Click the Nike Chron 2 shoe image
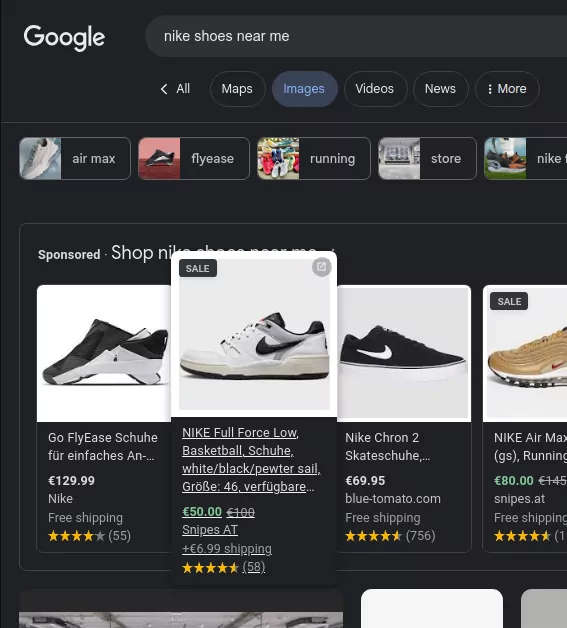 pyautogui.click(x=404, y=353)
